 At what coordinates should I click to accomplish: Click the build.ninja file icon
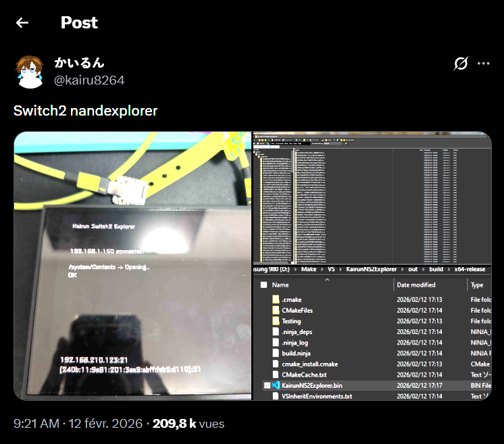coord(276,353)
